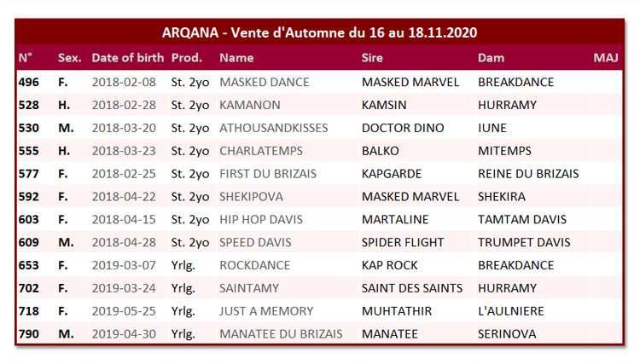Click the ATHOUSANDKISSES name entry

(273, 128)
